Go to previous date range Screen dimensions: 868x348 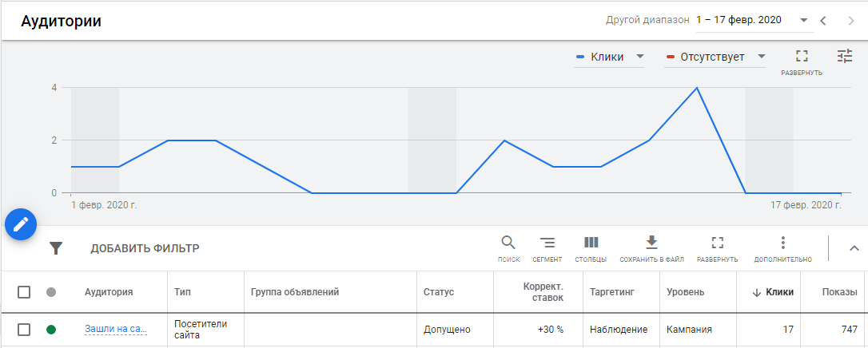823,20
